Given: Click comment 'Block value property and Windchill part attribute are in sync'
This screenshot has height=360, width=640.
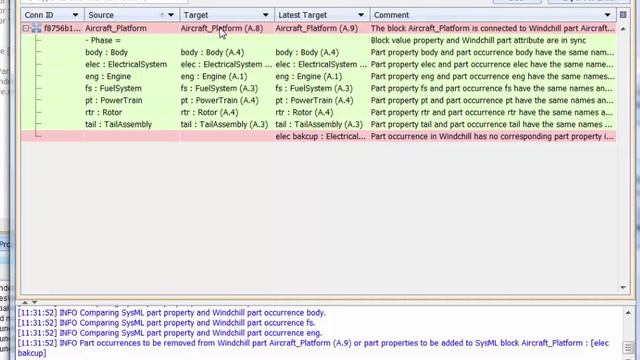Looking at the screenshot, I should pos(478,40).
